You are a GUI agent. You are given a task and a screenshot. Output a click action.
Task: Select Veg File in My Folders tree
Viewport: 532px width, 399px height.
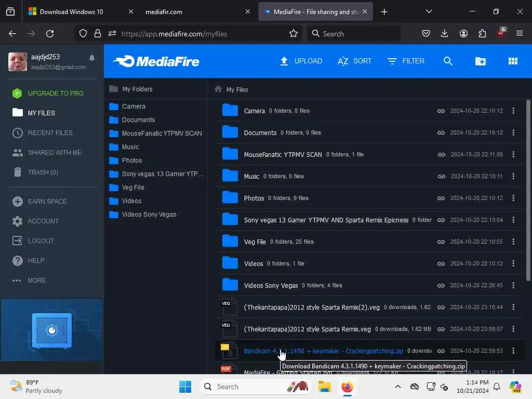pyautogui.click(x=127, y=187)
